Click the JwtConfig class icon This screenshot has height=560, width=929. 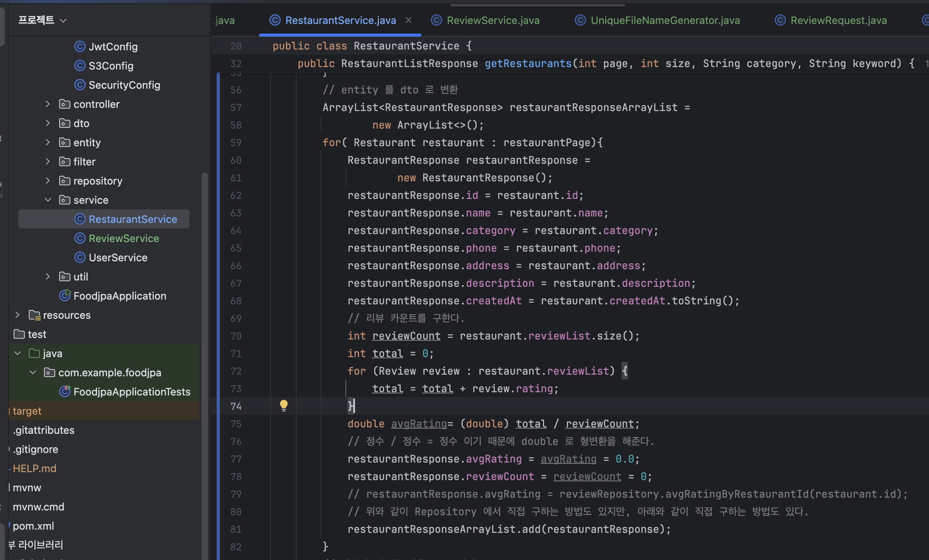[80, 47]
